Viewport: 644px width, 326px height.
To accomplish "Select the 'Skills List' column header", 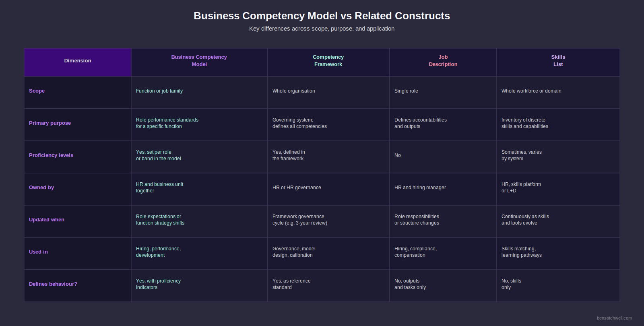I will click(558, 62).
